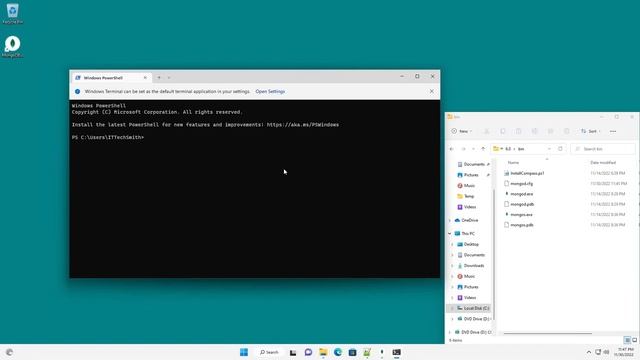The width and height of the screenshot is (640, 360).
Task: Click the info icon in Terminal notification bar
Action: (77, 91)
